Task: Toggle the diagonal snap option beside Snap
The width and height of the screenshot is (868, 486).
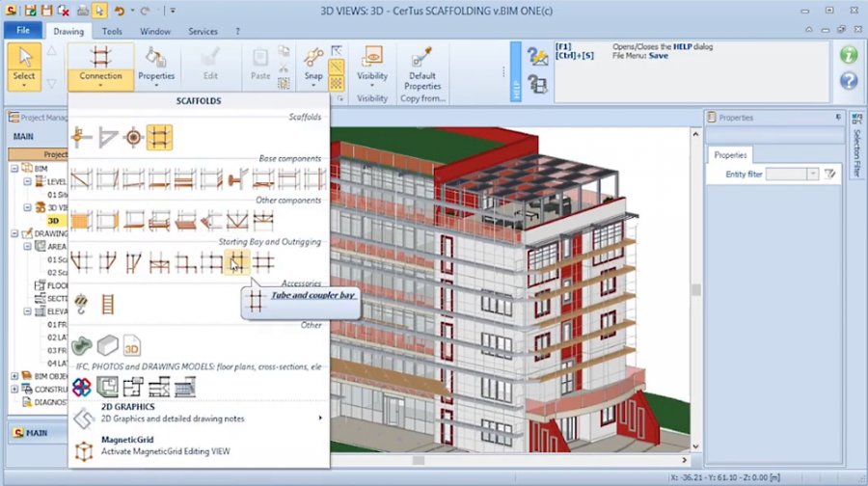Action: pyautogui.click(x=336, y=67)
